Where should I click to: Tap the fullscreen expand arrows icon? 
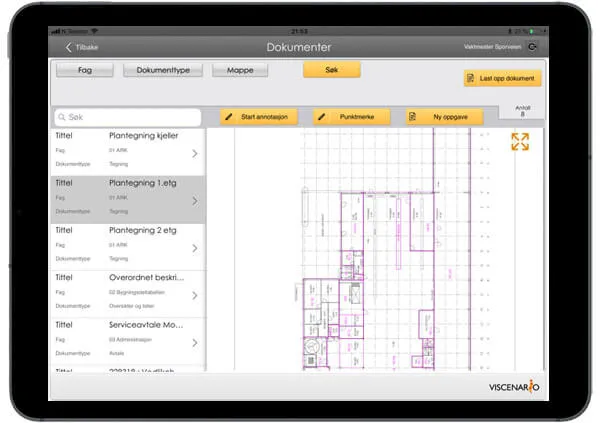(520, 142)
